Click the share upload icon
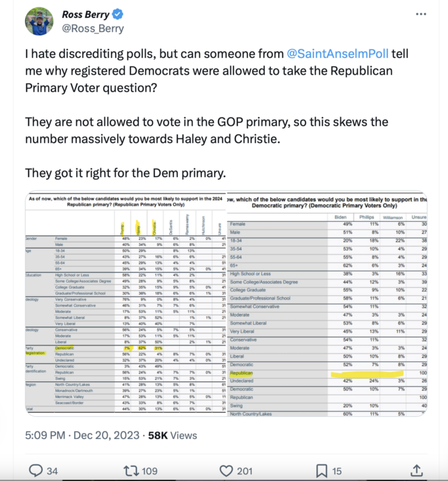Screen dimensions: 448x481 click(416, 471)
